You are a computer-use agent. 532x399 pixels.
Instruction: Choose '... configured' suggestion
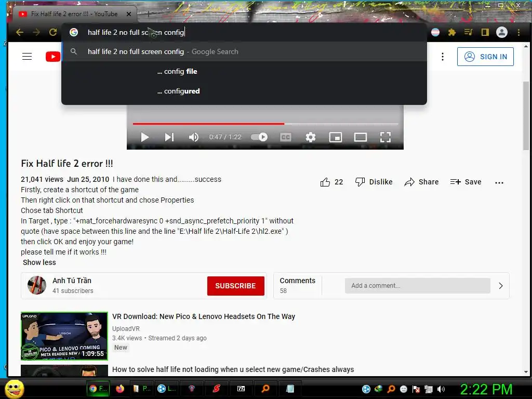(x=244, y=91)
